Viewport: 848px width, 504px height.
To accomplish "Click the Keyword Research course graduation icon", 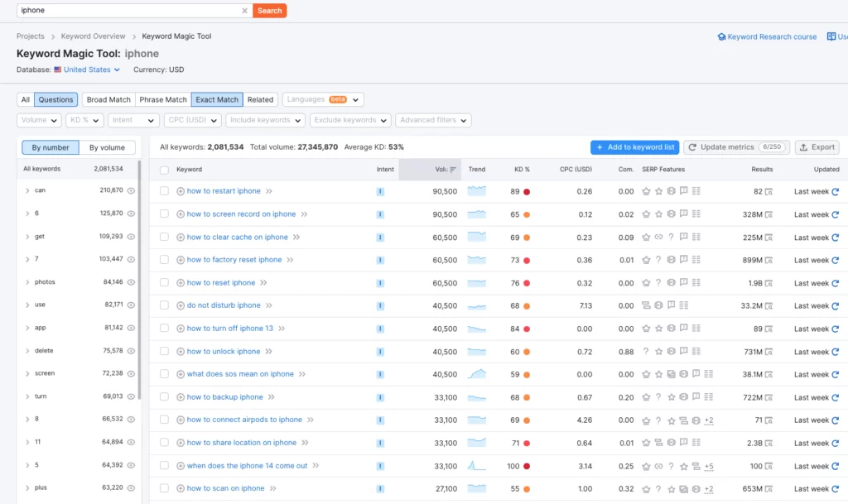I will [721, 36].
